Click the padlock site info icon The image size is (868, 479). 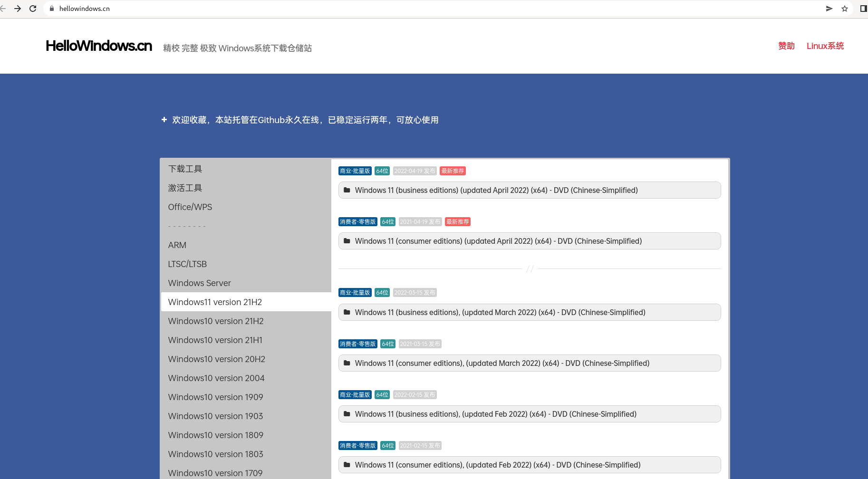tap(52, 9)
